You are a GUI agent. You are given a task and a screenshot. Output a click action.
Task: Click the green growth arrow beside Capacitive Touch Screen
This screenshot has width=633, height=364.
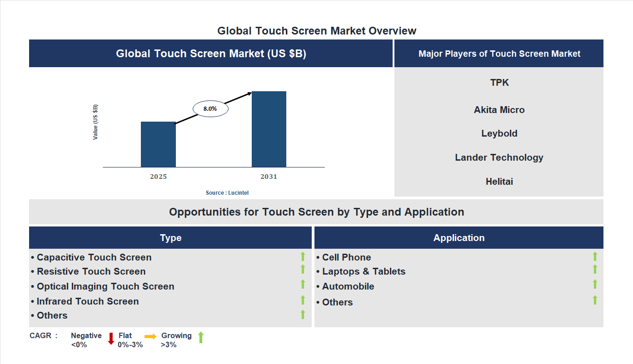point(303,257)
